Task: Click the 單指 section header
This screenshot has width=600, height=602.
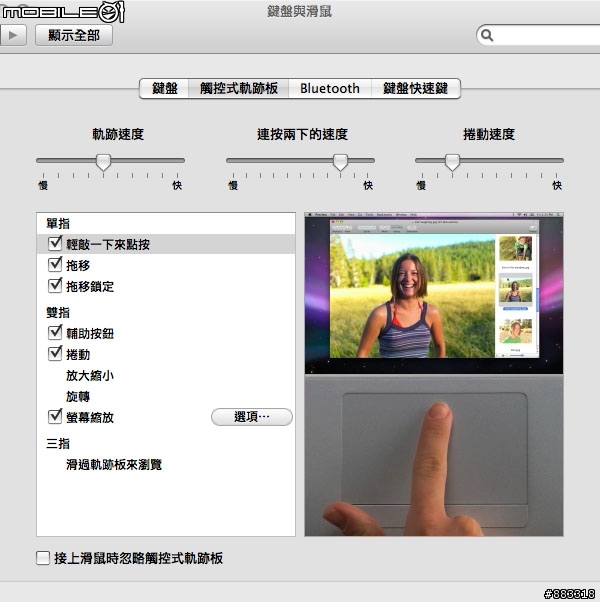Action: (58, 223)
